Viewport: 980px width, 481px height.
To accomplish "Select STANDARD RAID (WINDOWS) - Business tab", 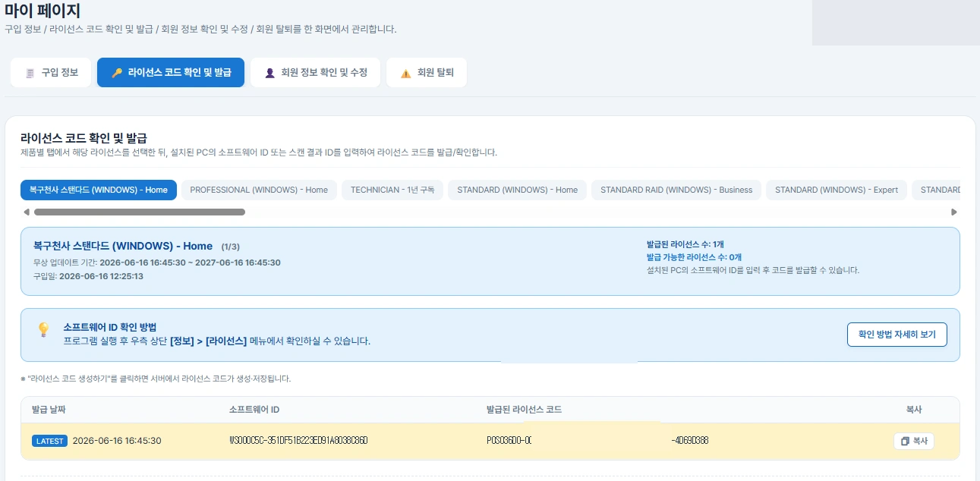I will (x=676, y=190).
